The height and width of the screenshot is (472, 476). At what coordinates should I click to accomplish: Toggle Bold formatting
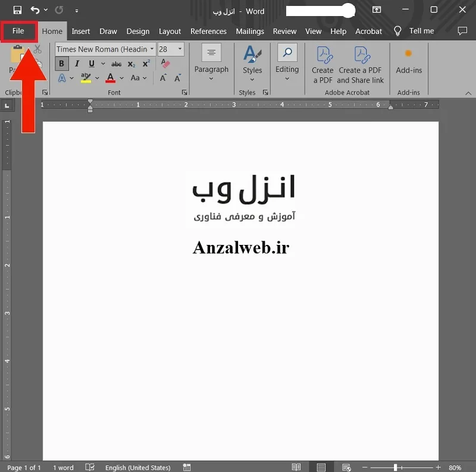point(62,64)
